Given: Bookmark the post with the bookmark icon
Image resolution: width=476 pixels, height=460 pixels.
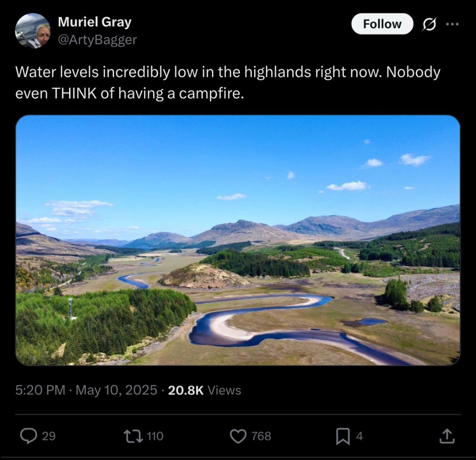Looking at the screenshot, I should tap(343, 436).
